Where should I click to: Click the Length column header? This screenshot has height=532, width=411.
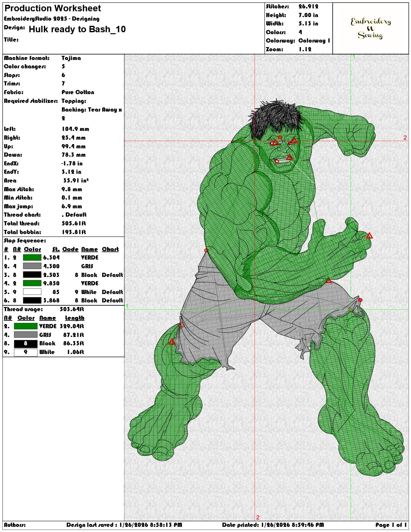click(74, 318)
